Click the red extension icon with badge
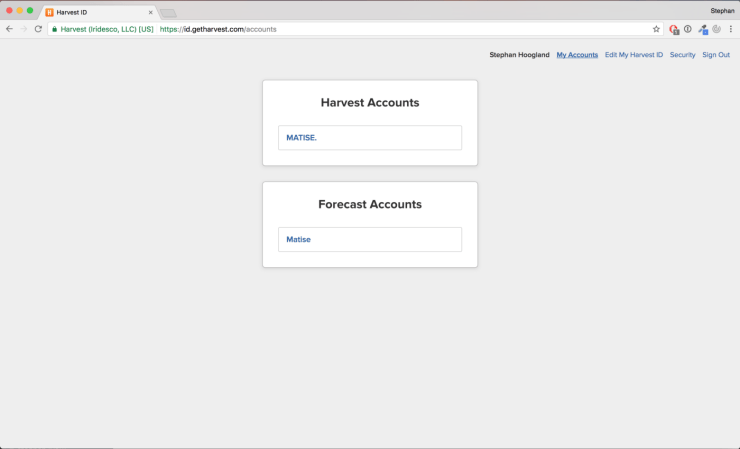740x449 pixels. point(674,29)
